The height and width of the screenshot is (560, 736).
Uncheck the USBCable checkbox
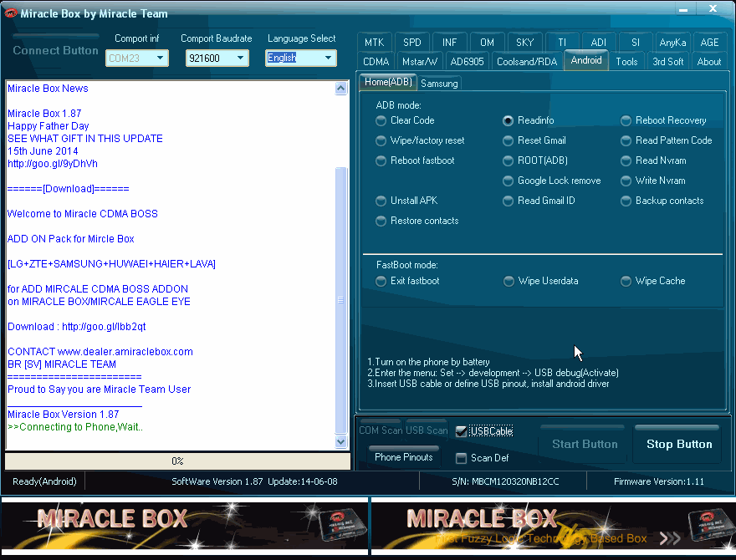(461, 431)
